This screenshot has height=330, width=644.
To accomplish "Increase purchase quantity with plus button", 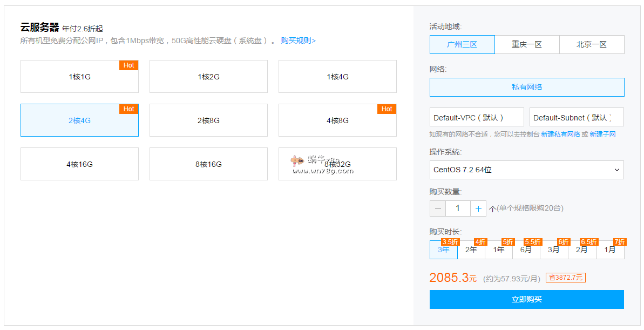I will point(478,208).
